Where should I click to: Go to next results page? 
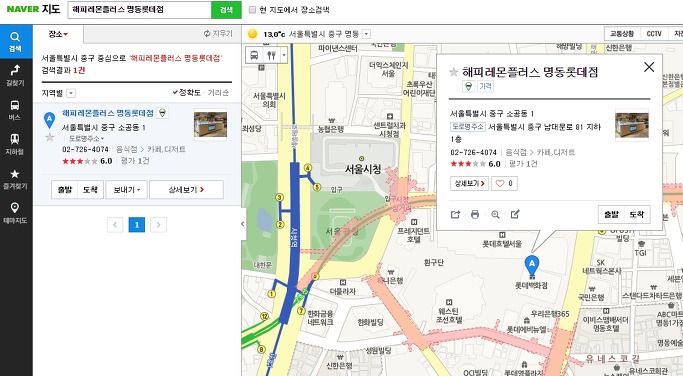[159, 225]
